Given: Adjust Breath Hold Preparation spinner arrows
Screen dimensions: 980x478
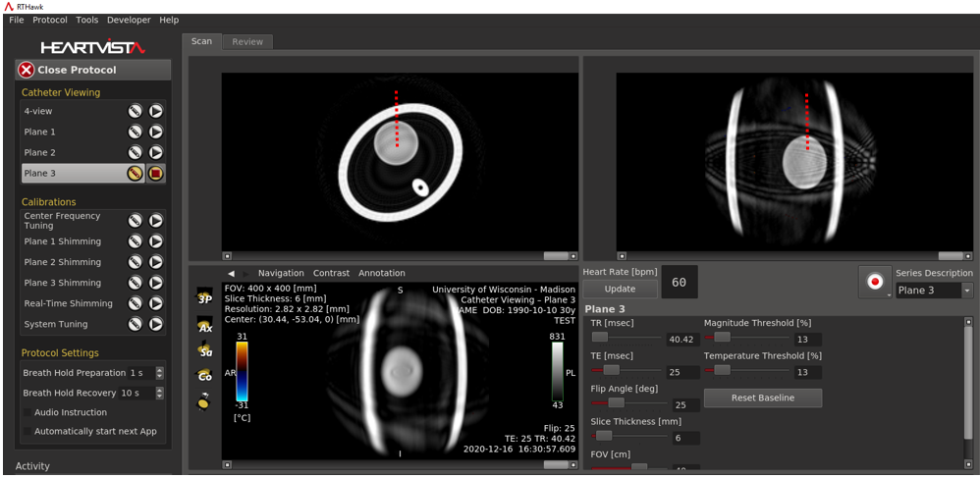Looking at the screenshot, I should [x=160, y=373].
